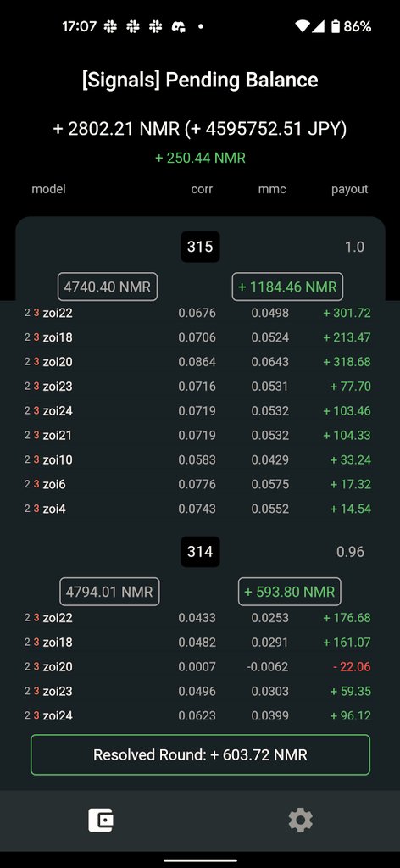Image resolution: width=400 pixels, height=868 pixels.
Task: Click the corr column header
Action: [202, 189]
